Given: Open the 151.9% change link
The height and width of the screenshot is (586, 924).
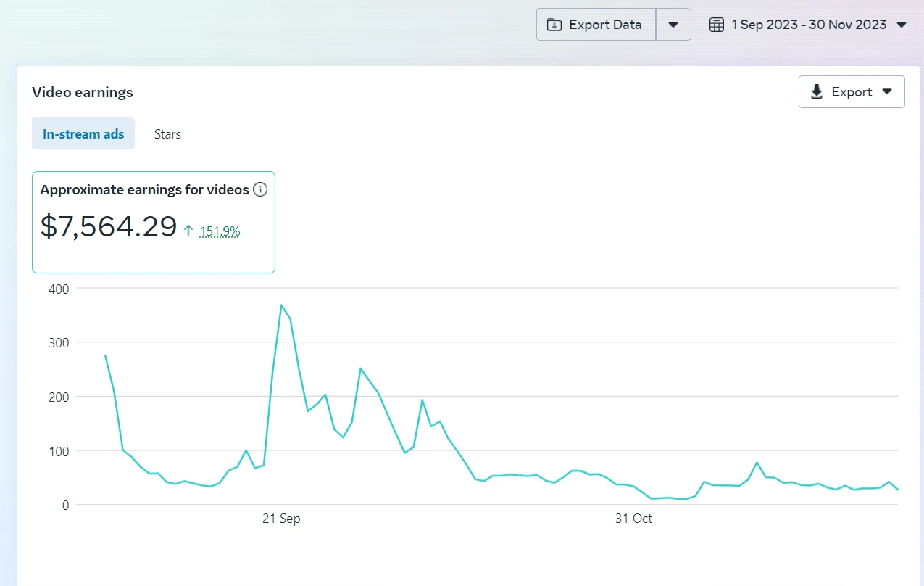Looking at the screenshot, I should (x=220, y=231).
